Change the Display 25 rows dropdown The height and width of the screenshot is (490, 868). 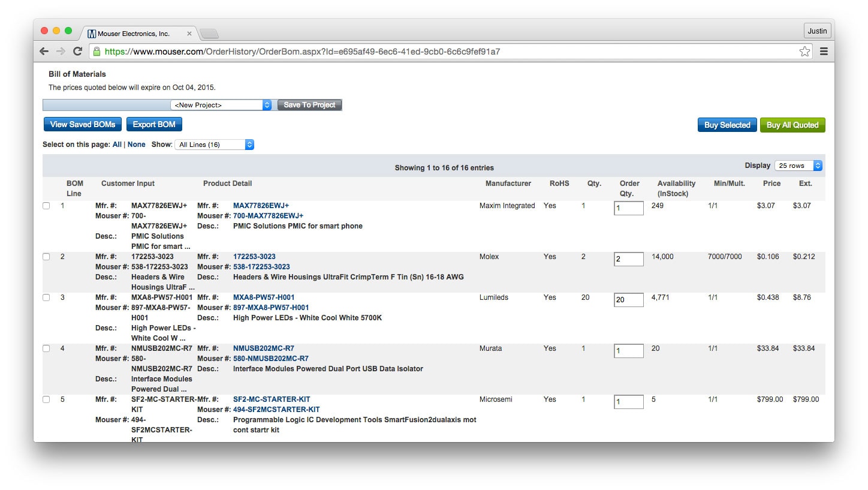click(x=798, y=166)
